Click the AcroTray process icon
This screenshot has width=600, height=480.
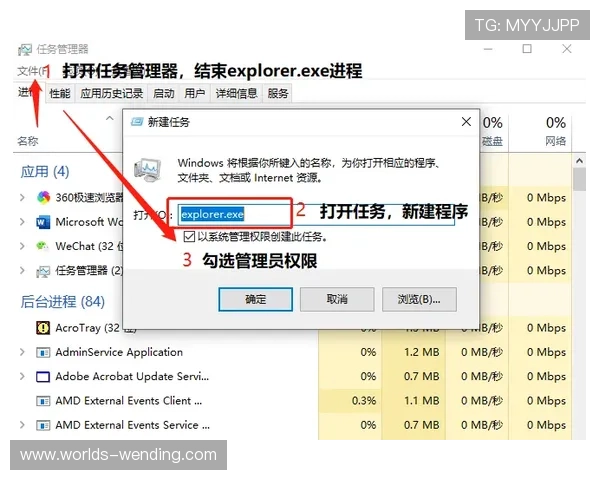[43, 328]
